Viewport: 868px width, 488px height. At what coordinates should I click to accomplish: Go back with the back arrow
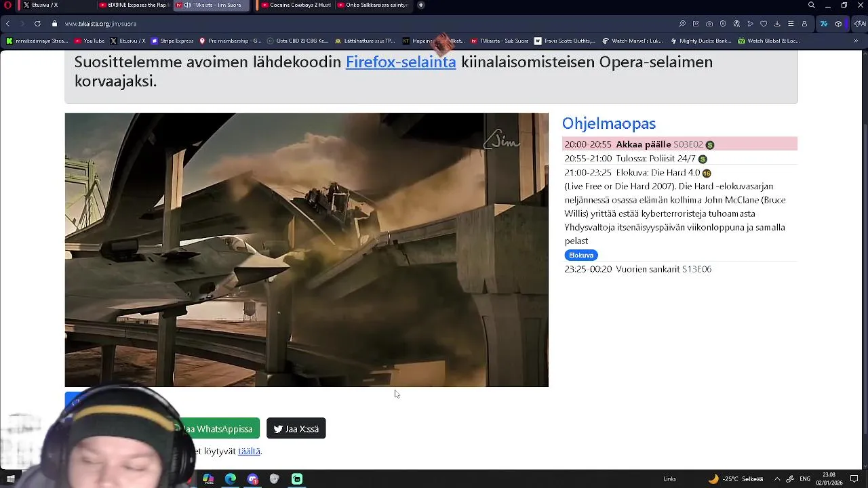tap(7, 24)
